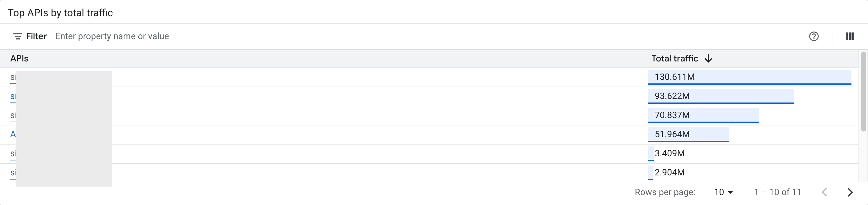Viewport: 868px width, 205px height.
Task: Click the Total traffic column header
Action: (675, 58)
